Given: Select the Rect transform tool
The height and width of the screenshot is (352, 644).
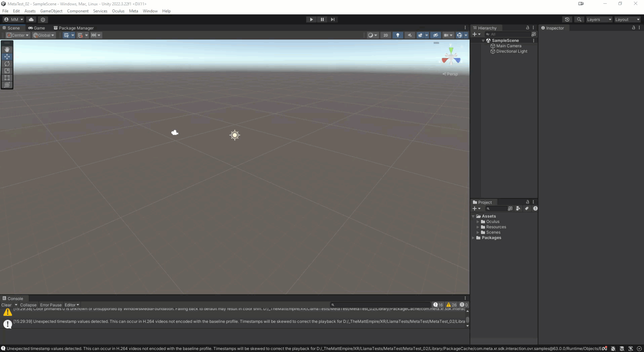Looking at the screenshot, I should pyautogui.click(x=7, y=78).
